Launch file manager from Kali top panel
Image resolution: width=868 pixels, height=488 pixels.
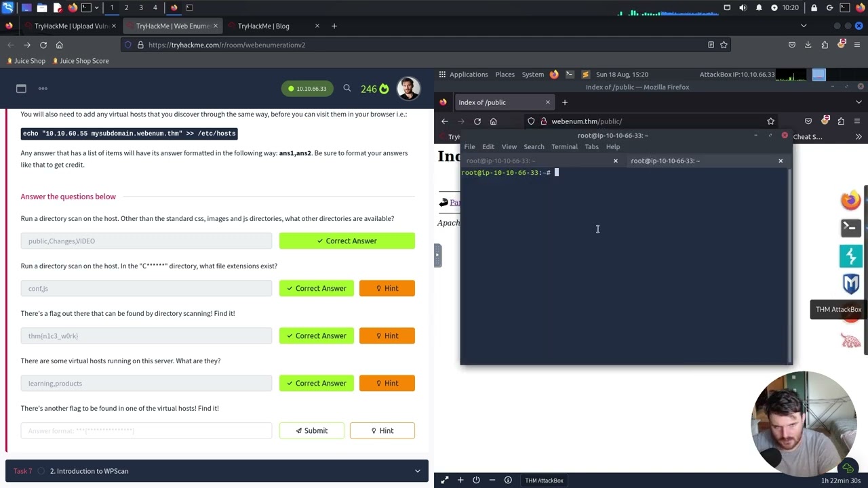pos(41,7)
